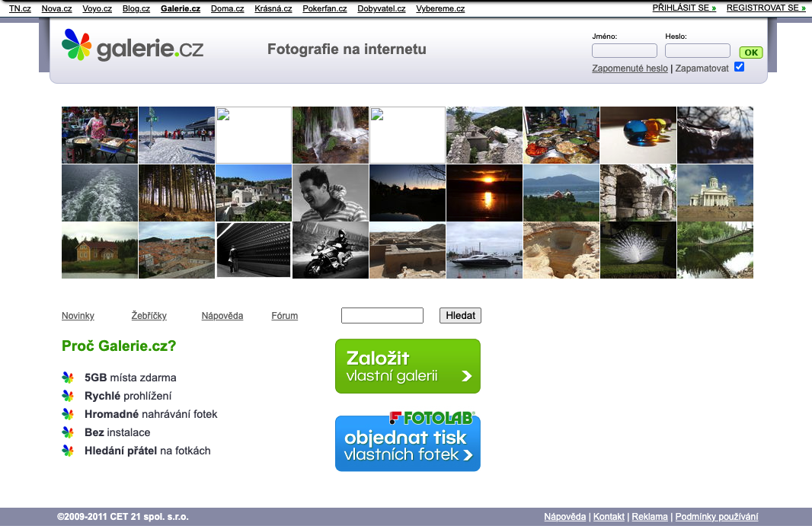Open the sunset over water thumbnail

coord(484,193)
